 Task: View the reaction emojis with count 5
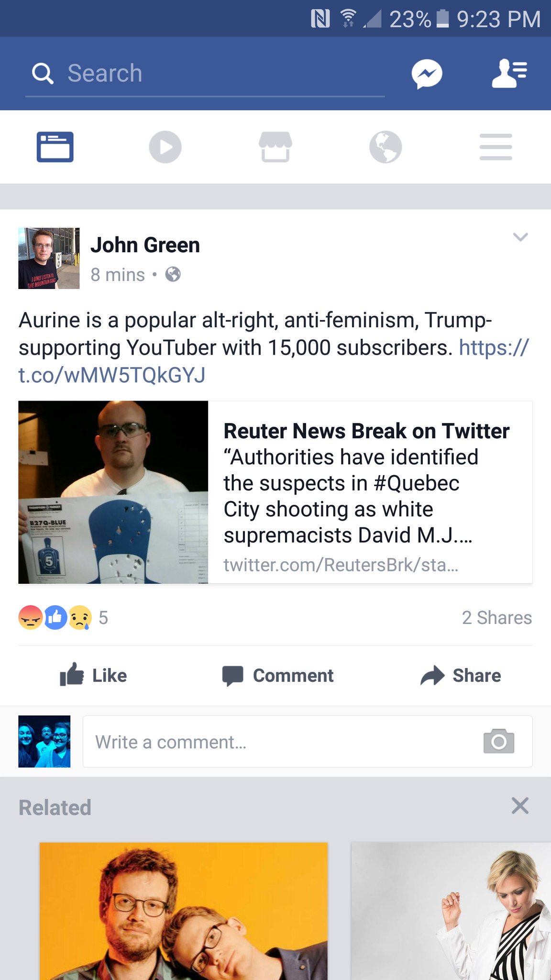(x=63, y=618)
